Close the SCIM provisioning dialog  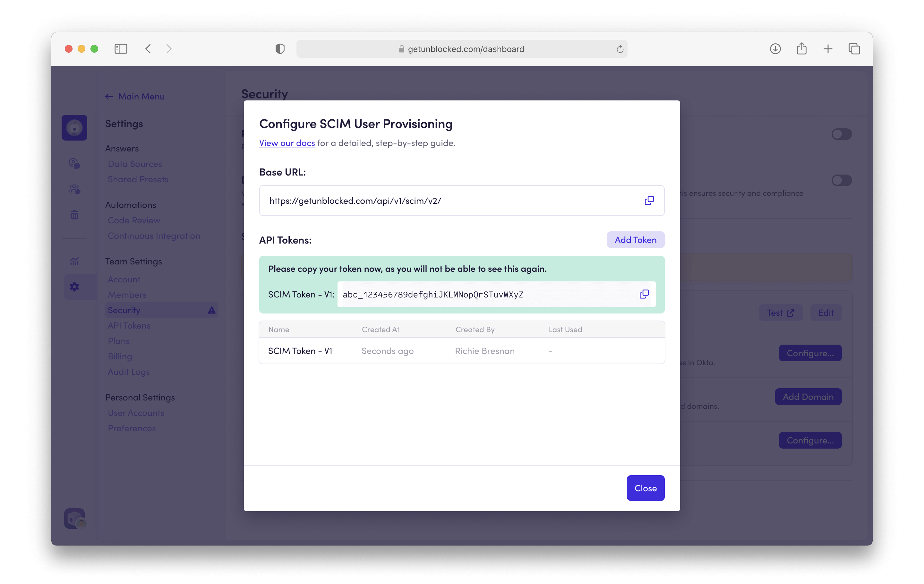(646, 488)
